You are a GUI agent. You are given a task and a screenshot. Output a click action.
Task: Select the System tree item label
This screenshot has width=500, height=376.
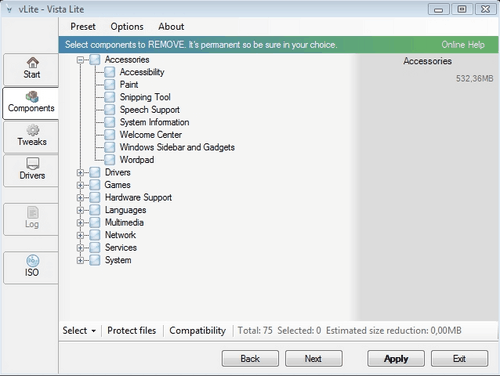click(118, 260)
